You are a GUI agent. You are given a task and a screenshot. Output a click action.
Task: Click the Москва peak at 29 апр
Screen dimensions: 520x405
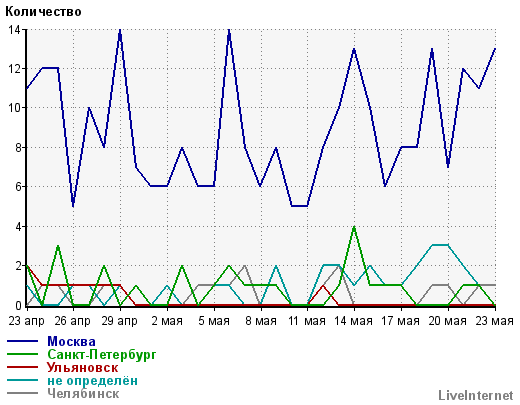[x=120, y=30]
